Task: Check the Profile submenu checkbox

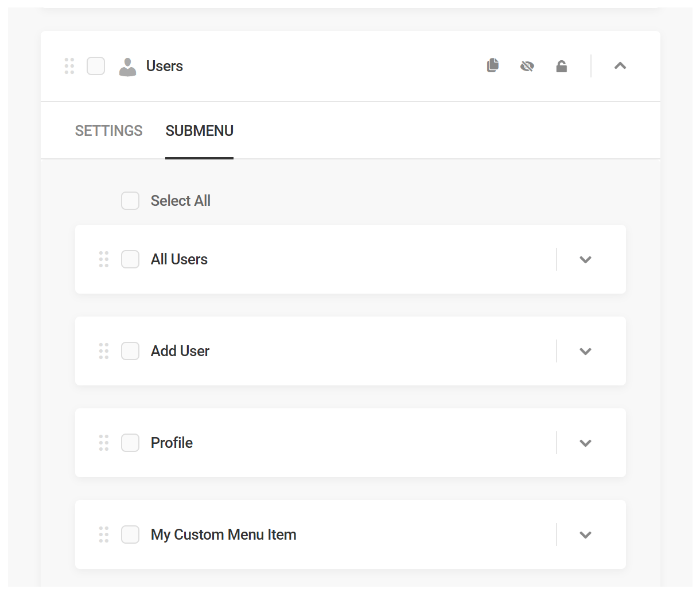Action: (x=130, y=443)
